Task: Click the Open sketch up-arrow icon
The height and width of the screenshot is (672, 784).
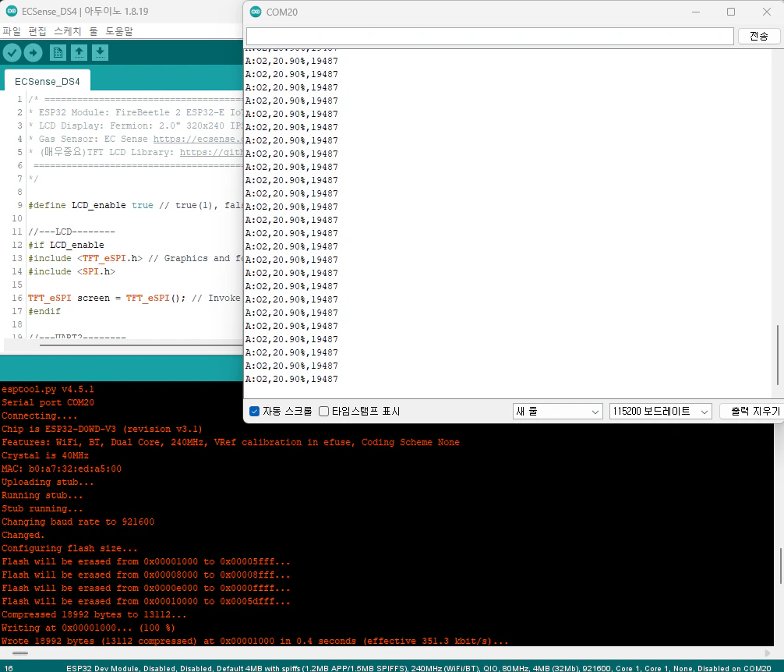Action: pyautogui.click(x=79, y=52)
